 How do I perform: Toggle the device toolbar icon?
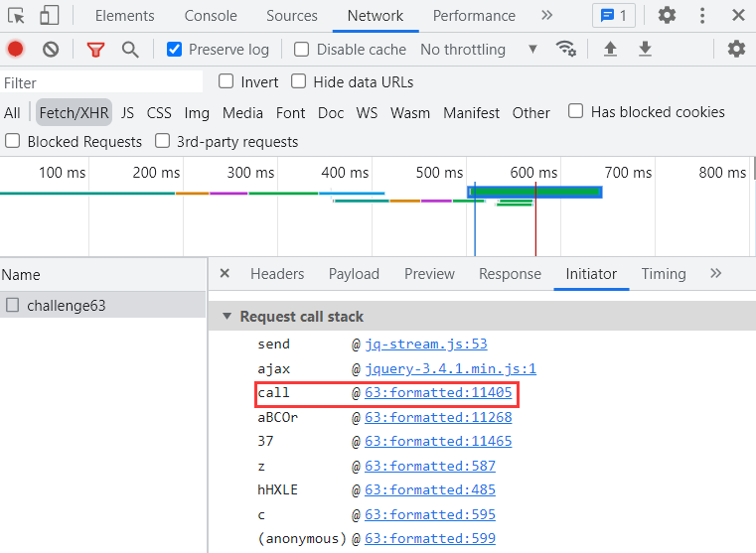49,15
